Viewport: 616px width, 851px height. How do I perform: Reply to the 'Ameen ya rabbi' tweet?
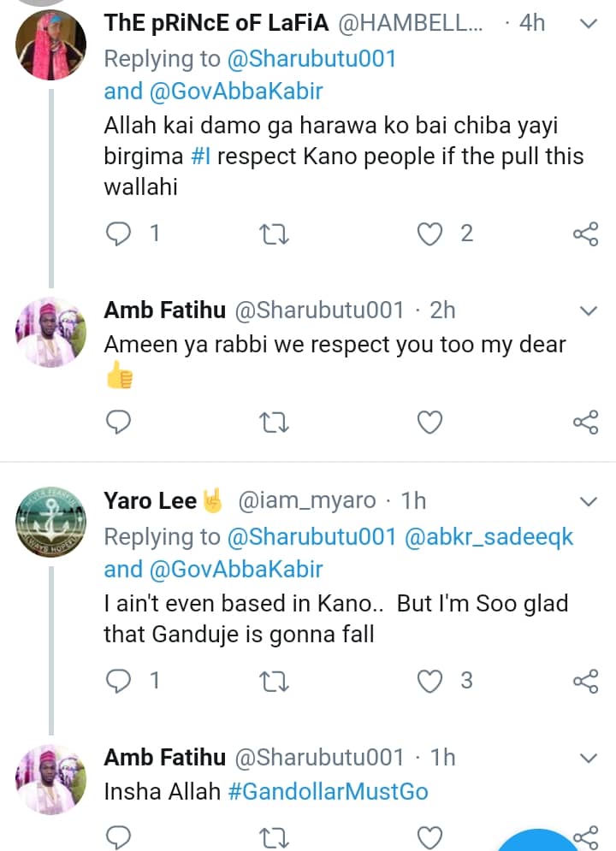121,422
